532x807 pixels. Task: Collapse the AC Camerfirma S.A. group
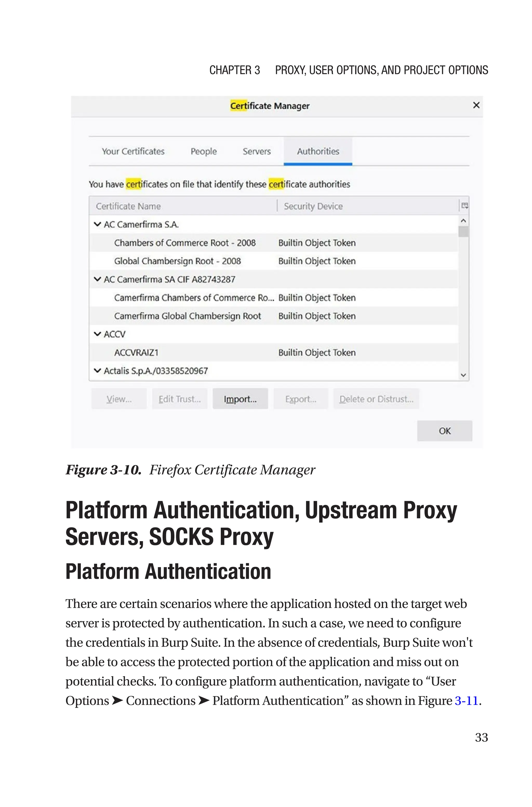point(97,224)
